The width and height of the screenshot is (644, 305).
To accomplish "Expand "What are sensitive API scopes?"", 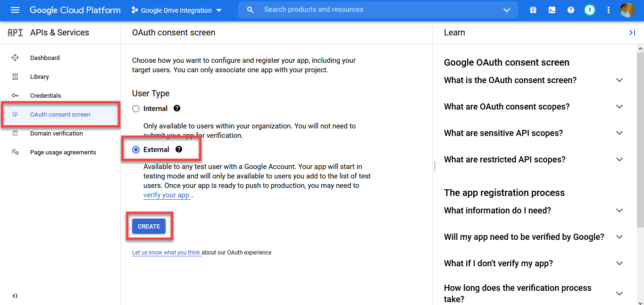I will [x=619, y=133].
